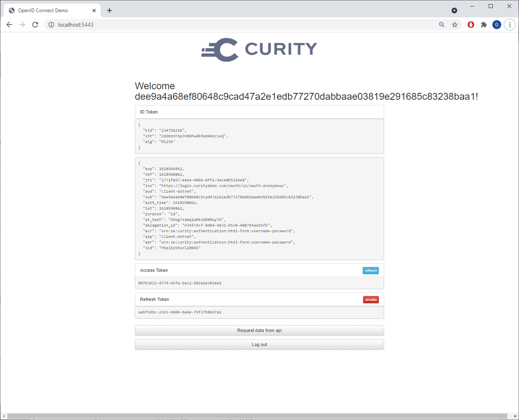Click the browser back arrow
Viewport: 519px width, 420px height.
point(9,25)
